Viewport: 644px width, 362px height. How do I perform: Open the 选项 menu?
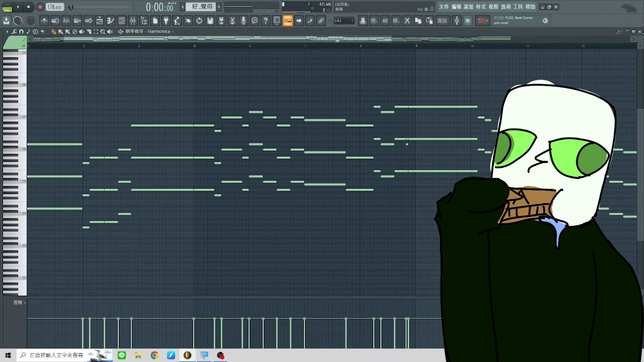[506, 7]
